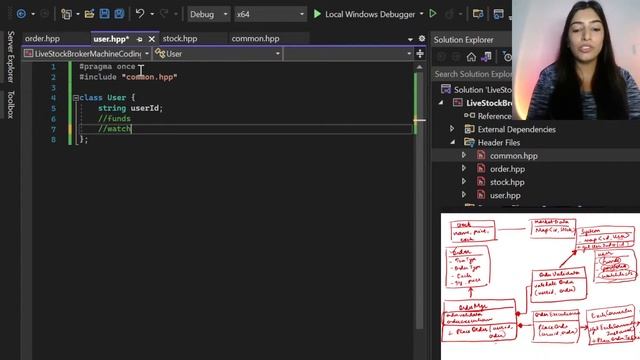Click External Dependencies folder icon
Image resolution: width=640 pixels, height=360 pixels.
(469, 129)
